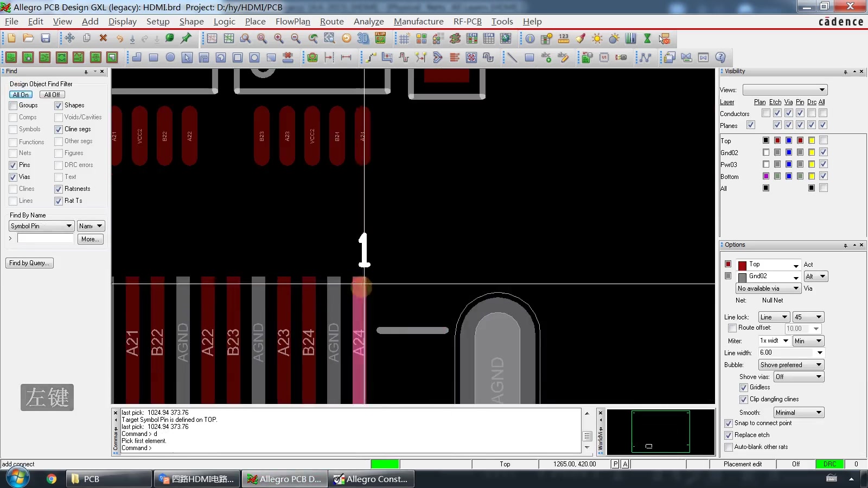Click the sun highlight icon
The width and height of the screenshot is (868, 488).
tap(597, 38)
